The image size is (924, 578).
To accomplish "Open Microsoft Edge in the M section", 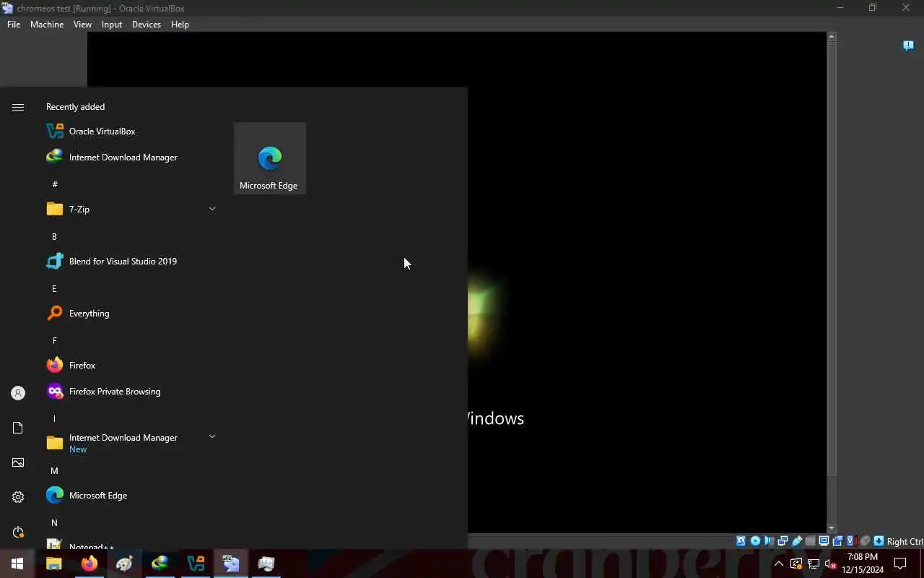I will 130,496.
